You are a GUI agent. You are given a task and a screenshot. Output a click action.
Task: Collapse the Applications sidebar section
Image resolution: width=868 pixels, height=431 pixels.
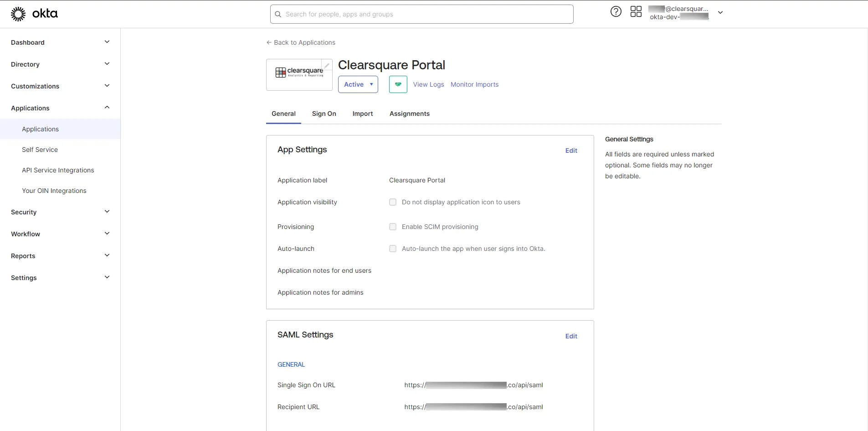[x=60, y=108]
